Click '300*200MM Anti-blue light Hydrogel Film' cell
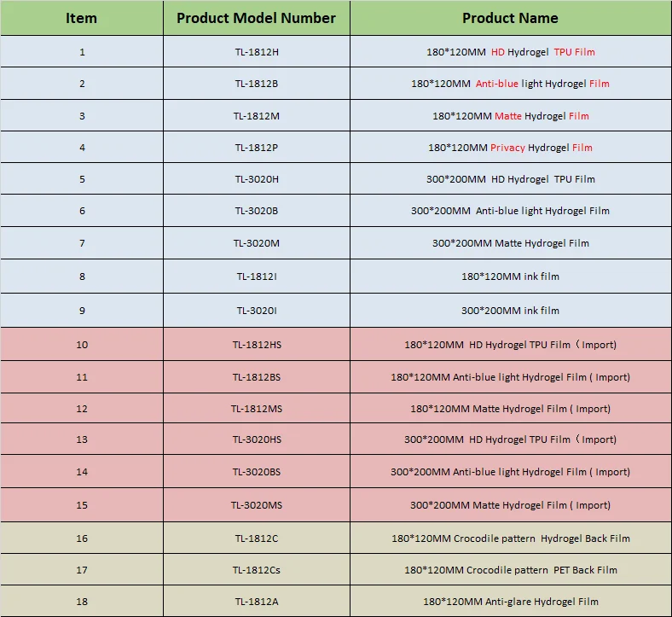 tap(510, 211)
